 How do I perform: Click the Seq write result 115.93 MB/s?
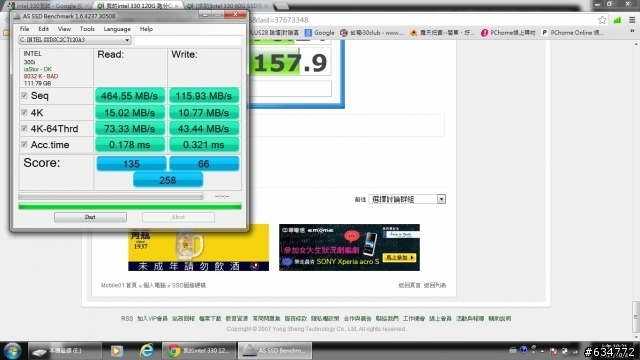(x=204, y=96)
